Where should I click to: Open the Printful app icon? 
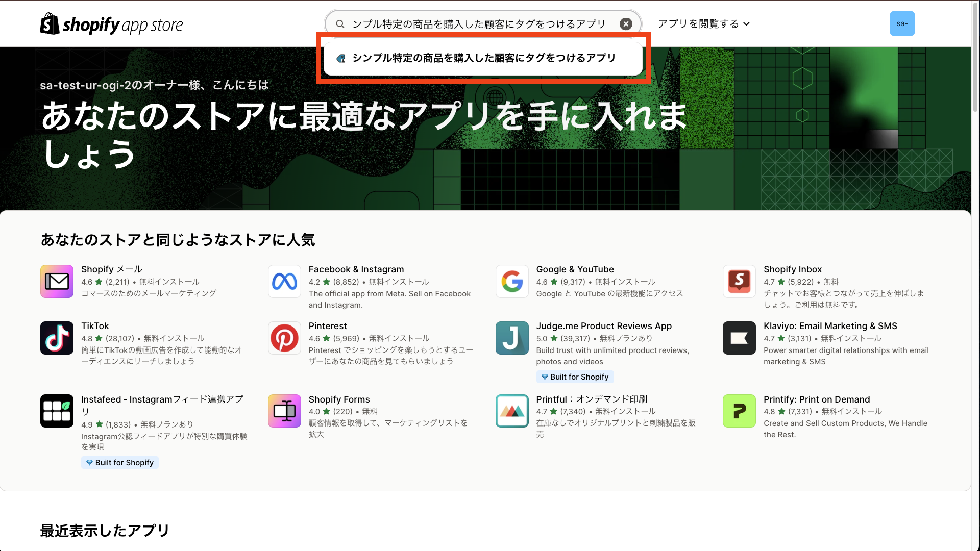[x=512, y=411]
